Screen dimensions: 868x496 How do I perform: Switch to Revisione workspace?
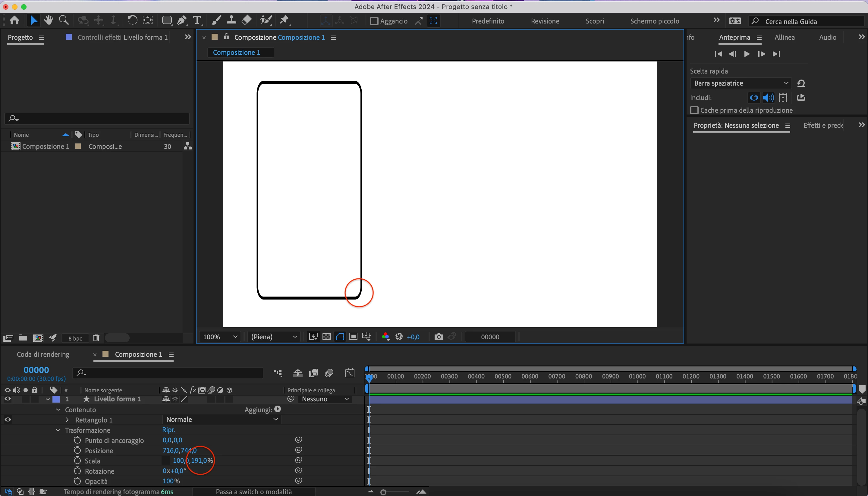(545, 21)
